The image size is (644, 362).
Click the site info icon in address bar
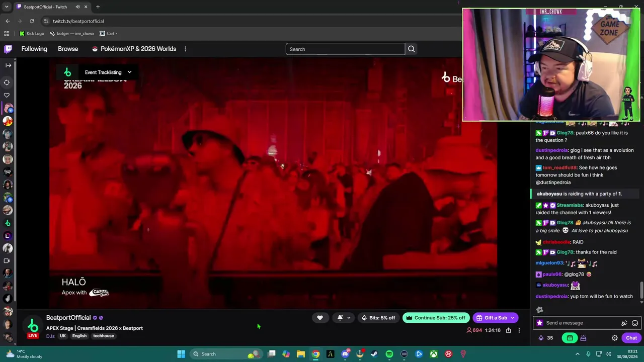point(46,21)
